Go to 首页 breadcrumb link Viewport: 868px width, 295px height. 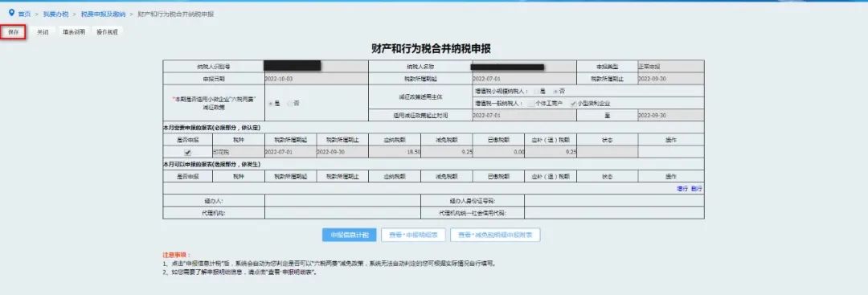coord(24,14)
